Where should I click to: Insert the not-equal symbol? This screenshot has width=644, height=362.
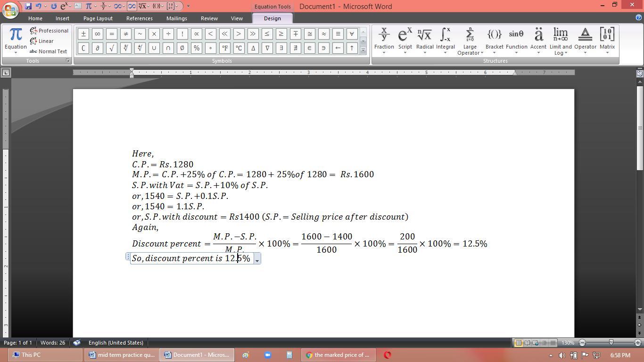(126, 34)
